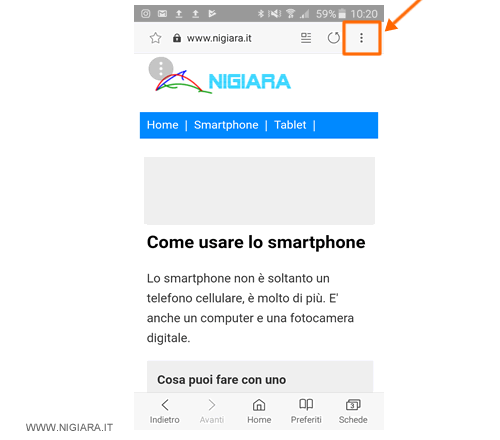Open Smartphone section in navigation bar

(226, 125)
